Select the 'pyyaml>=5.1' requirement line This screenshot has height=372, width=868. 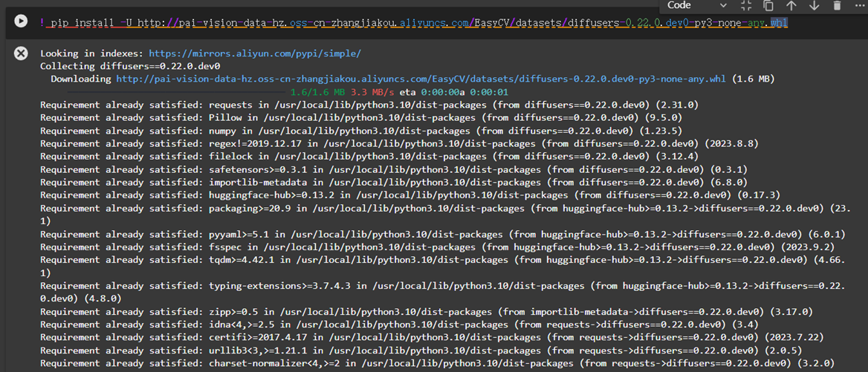tap(443, 234)
